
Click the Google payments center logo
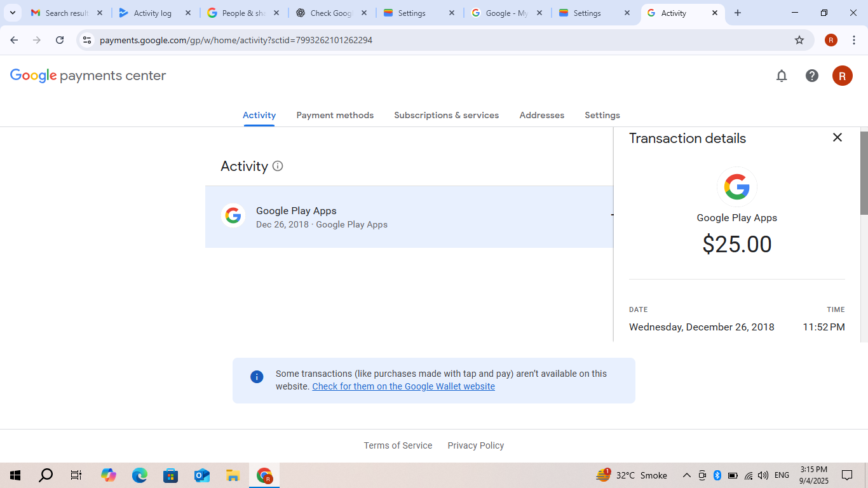pos(88,76)
